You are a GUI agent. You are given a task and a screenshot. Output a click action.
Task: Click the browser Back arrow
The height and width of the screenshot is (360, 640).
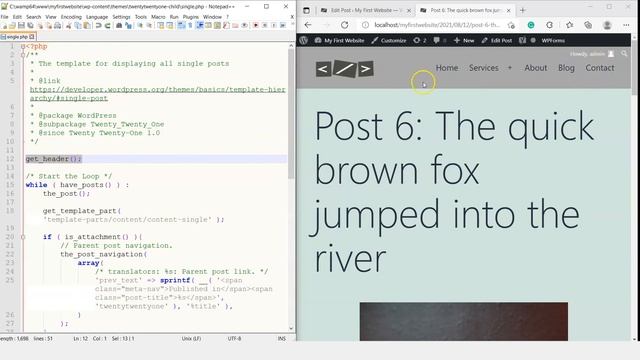[x=308, y=25]
